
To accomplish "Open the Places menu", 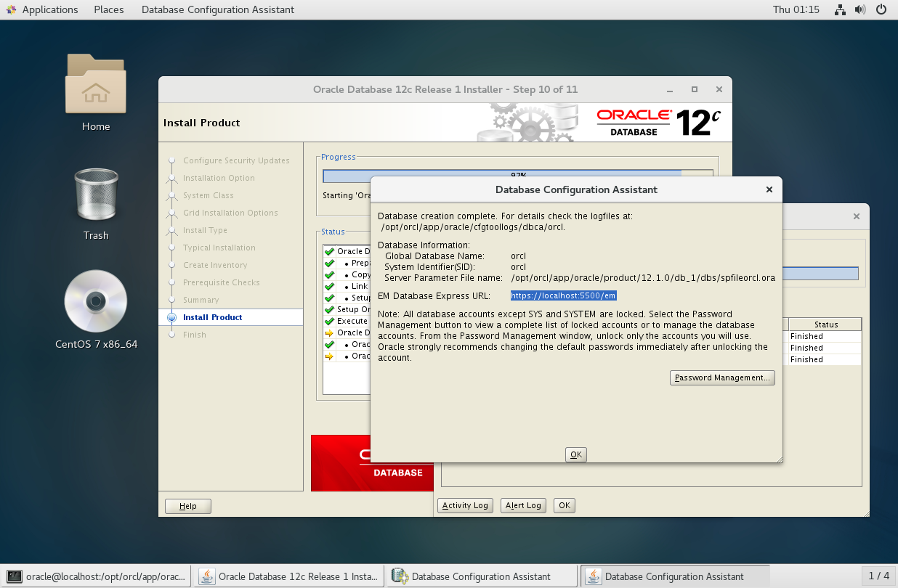I will tap(109, 9).
